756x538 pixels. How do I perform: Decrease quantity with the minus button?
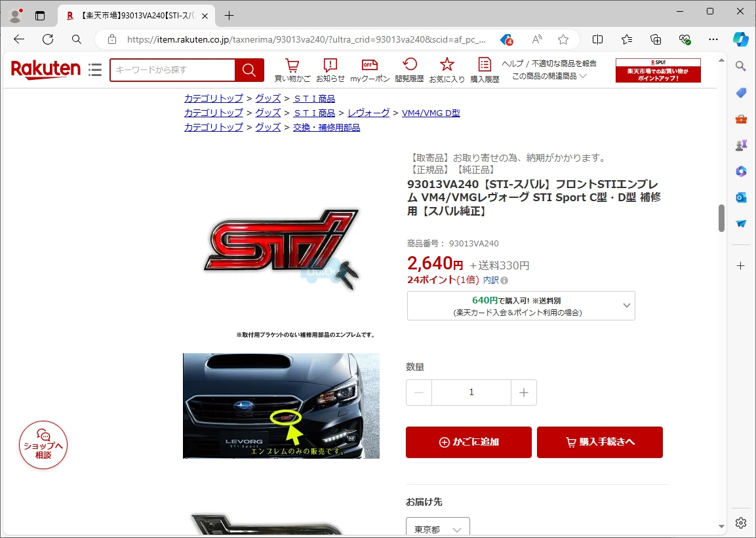click(x=419, y=393)
